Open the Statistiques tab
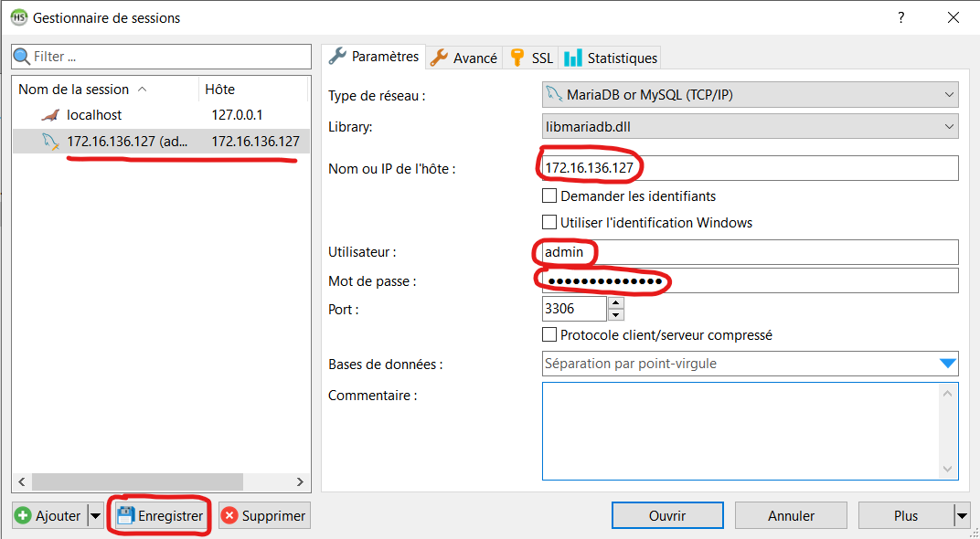This screenshot has height=539, width=980. 611,58
